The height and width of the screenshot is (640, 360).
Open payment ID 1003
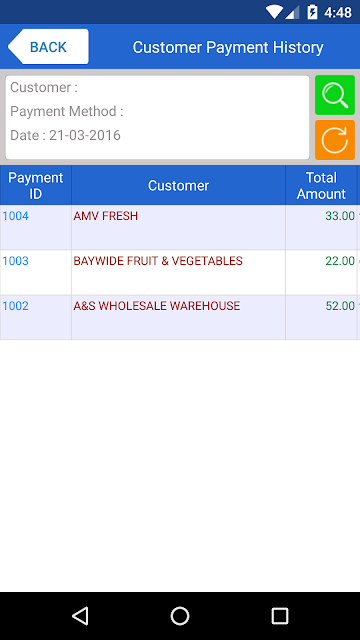(x=16, y=261)
